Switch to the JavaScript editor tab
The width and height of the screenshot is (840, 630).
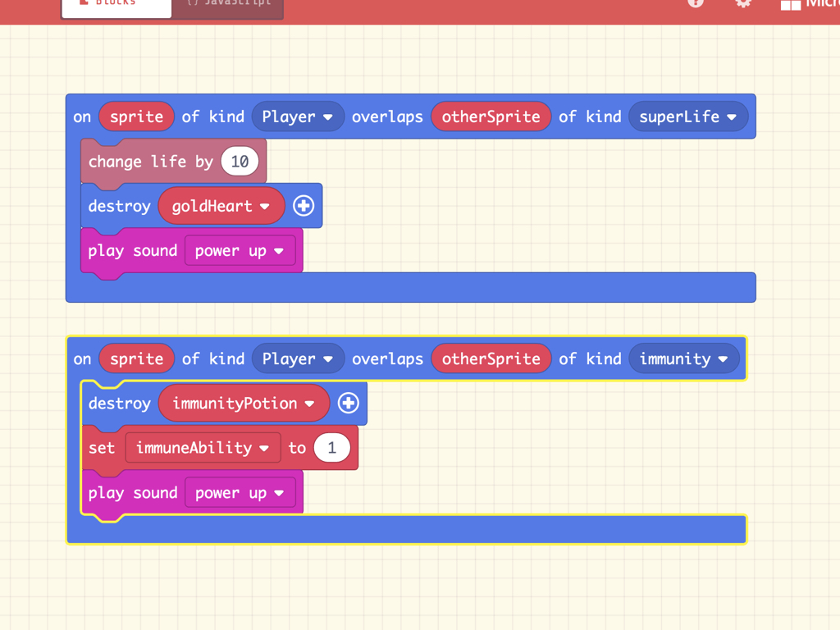coord(228,7)
